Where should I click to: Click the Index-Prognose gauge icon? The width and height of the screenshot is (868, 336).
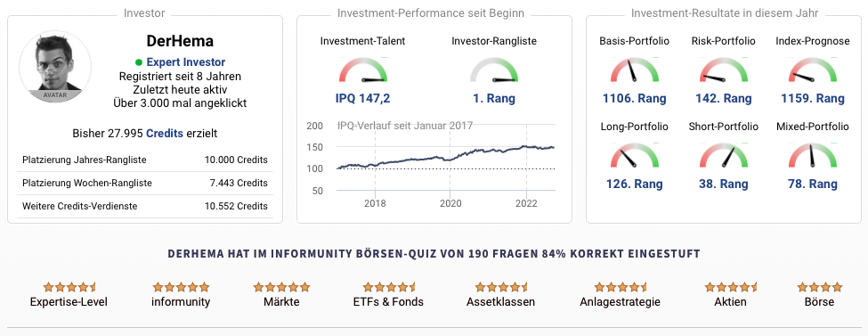[813, 70]
